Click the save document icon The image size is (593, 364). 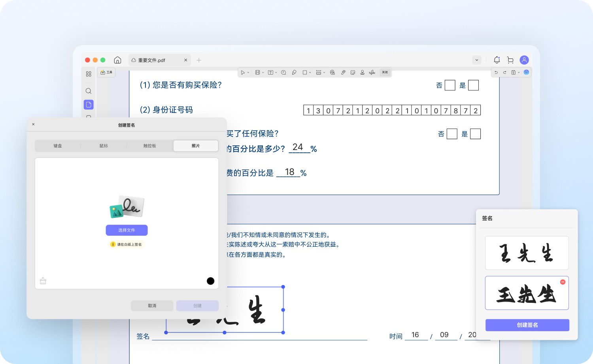514,72
